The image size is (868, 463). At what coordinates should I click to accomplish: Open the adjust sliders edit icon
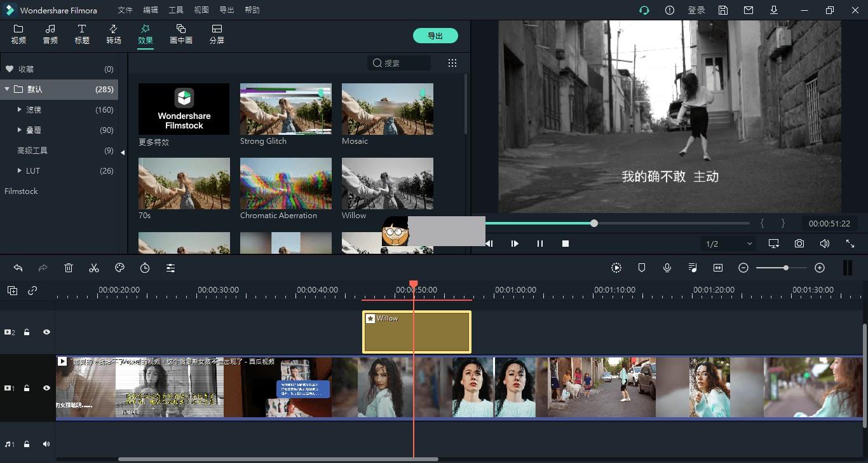coord(170,268)
